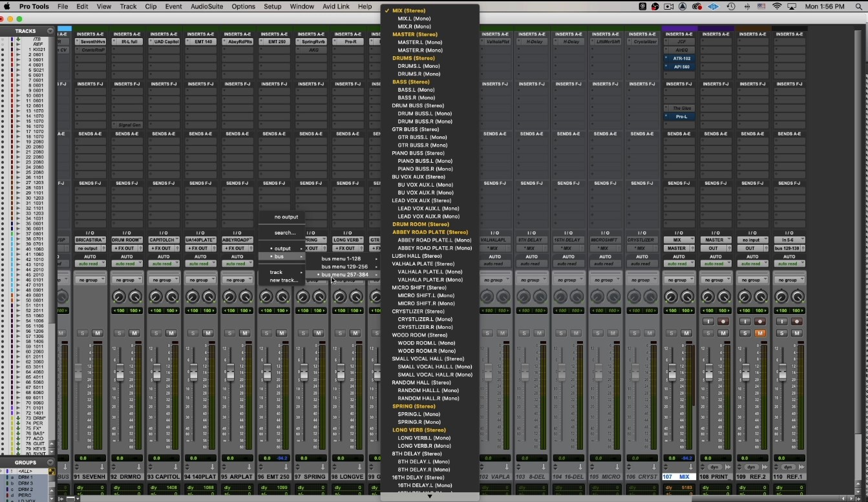Click input monitor button on 108 PRINT
The image size is (868, 502).
point(708,322)
